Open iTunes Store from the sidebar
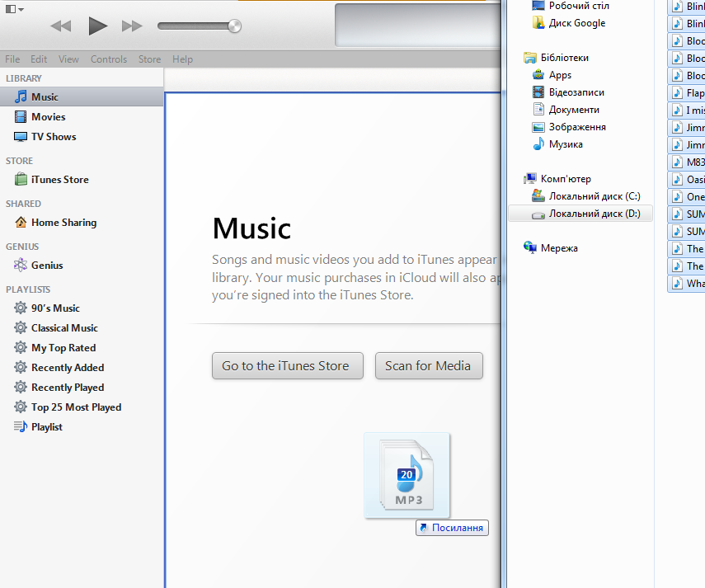The height and width of the screenshot is (588, 705). pyautogui.click(x=59, y=180)
